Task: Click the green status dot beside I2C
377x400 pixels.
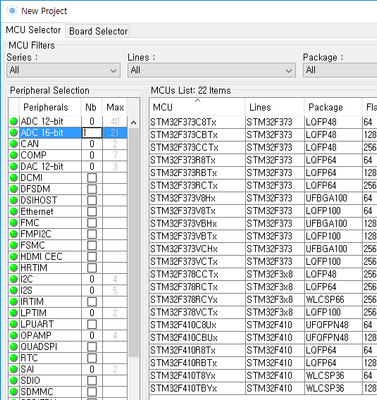Action: [x=14, y=279]
